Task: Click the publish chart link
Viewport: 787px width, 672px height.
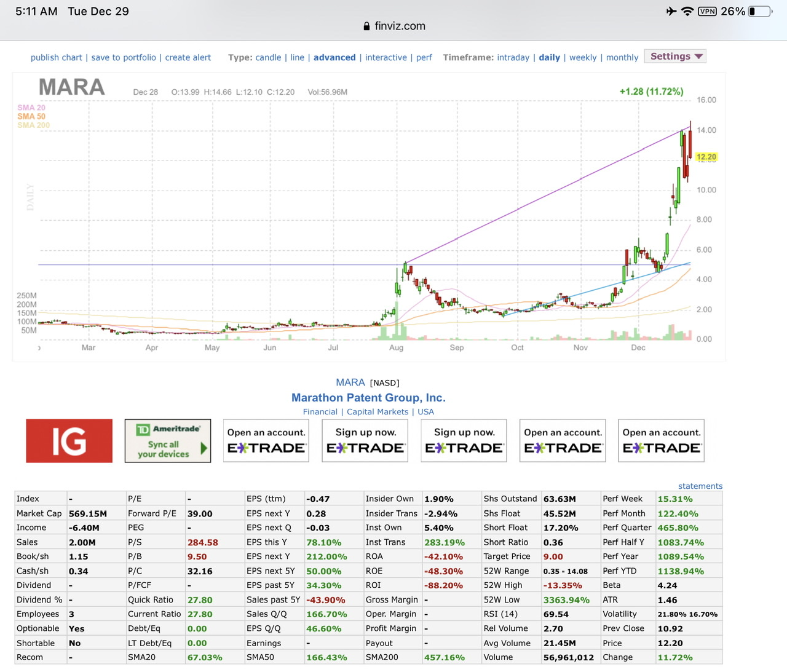Action: (x=56, y=57)
